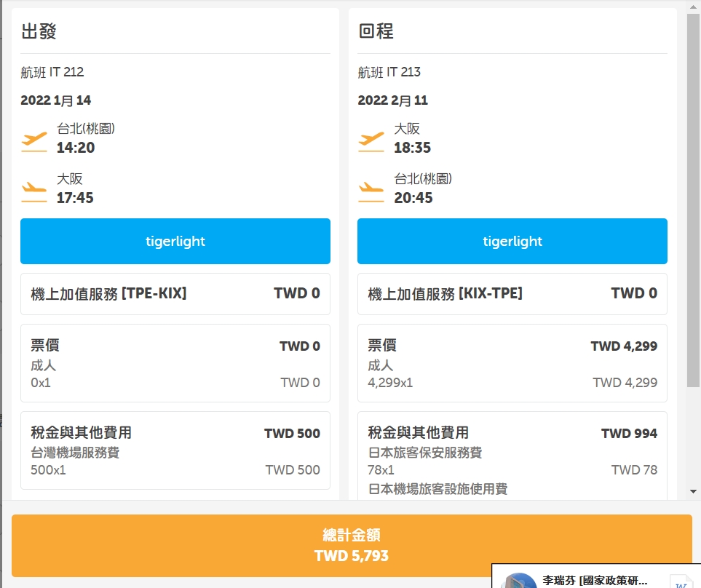Open 機上加值服務 [TPE-KIX] add-on row

(175, 293)
